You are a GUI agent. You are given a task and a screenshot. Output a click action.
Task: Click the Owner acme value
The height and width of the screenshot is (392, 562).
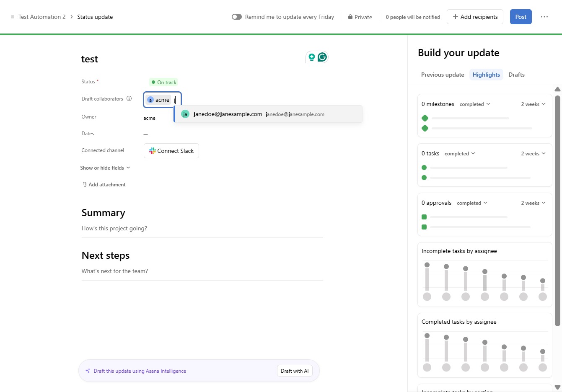[x=149, y=118]
